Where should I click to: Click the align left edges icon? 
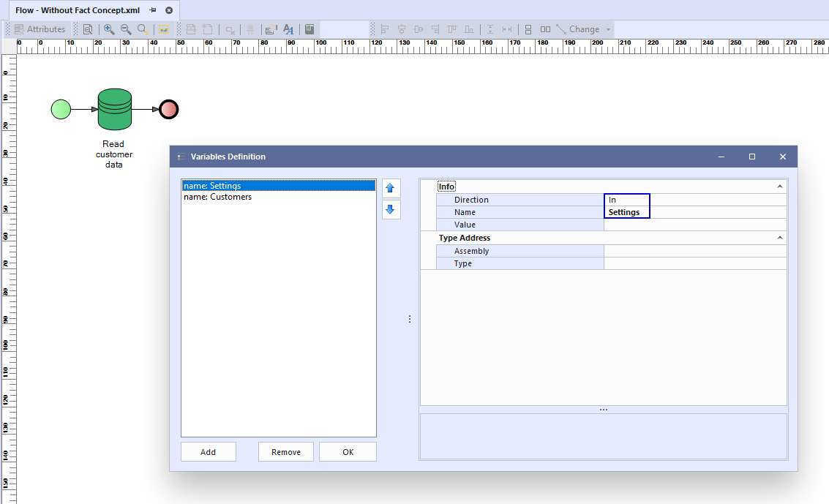(x=385, y=29)
